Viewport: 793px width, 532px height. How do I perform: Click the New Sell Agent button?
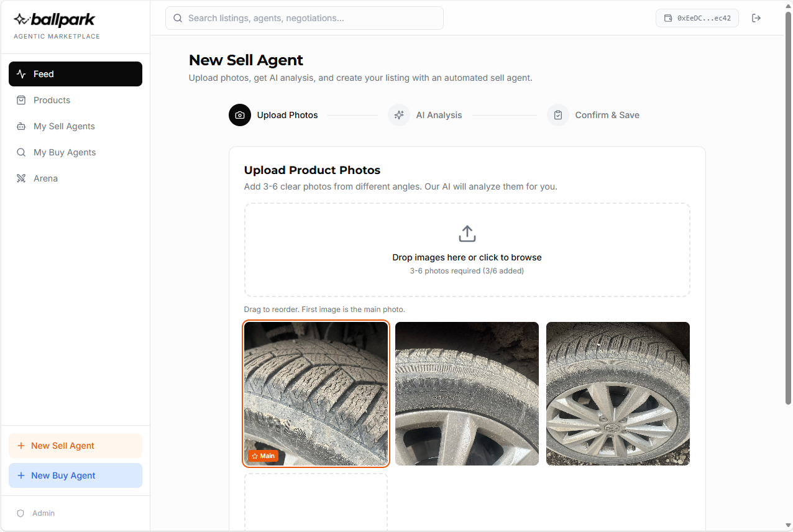[75, 446]
